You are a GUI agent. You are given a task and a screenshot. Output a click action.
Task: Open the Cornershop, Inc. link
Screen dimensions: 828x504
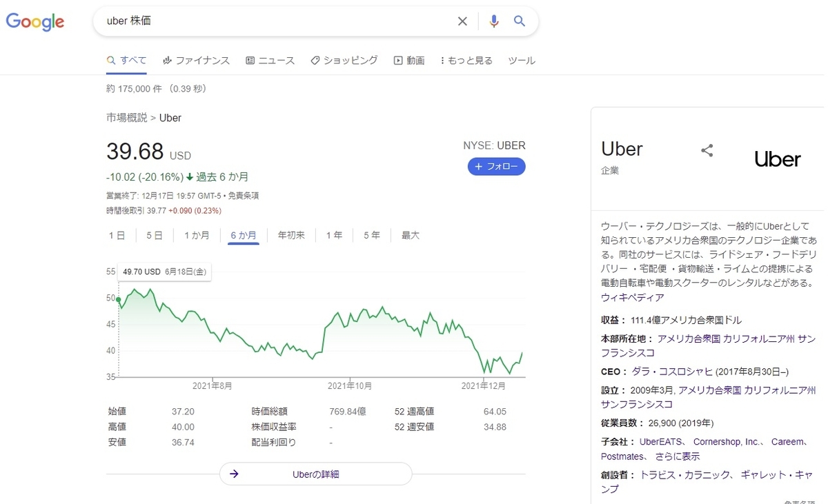727,442
